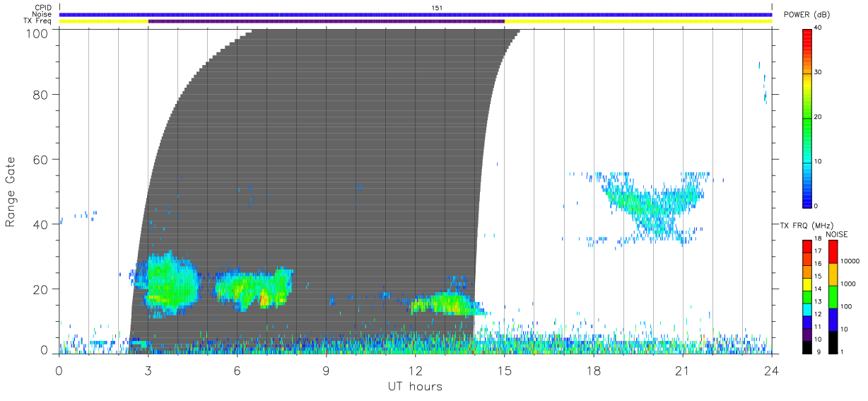Click the purple segment of TX Freq bar
The height and width of the screenshot is (401, 868).
(327, 21)
